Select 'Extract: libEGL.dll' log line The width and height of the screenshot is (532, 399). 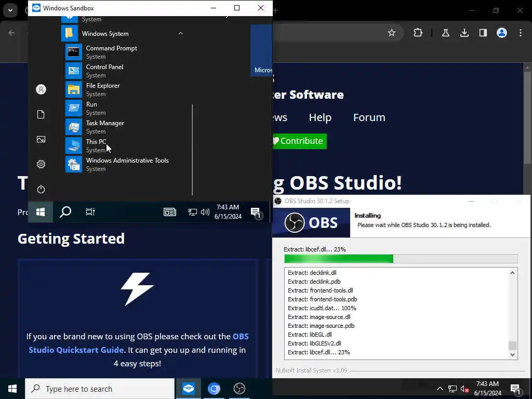point(310,335)
